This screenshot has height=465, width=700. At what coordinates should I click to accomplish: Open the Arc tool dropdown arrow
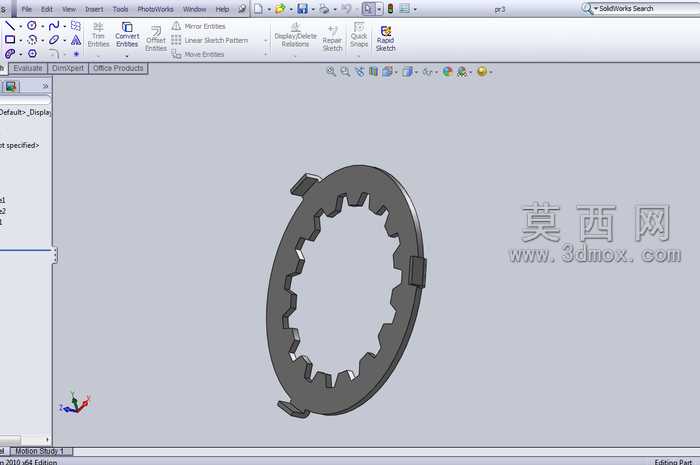point(42,41)
